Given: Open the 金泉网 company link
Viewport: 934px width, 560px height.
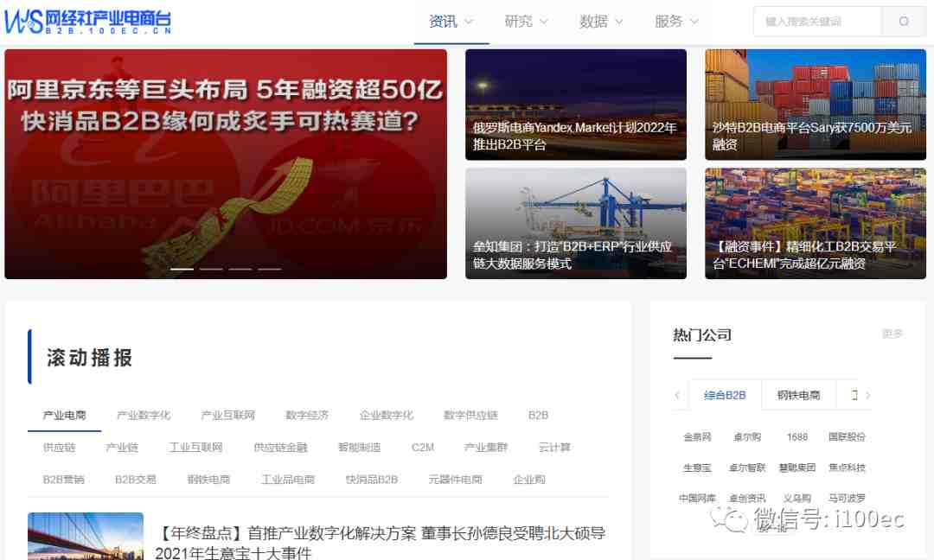Looking at the screenshot, I should [x=698, y=436].
